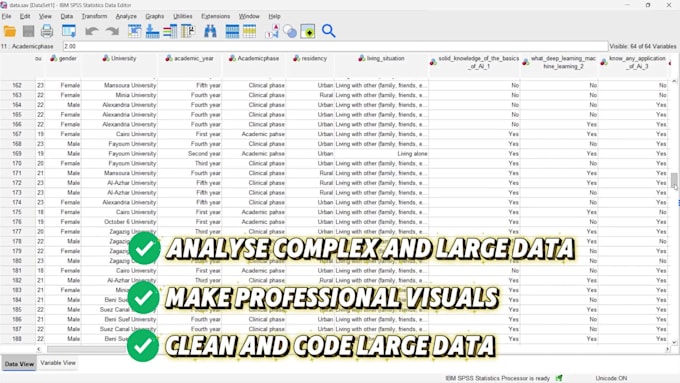Open the Go to case tool
This screenshot has height=383, width=680.
[135, 31]
